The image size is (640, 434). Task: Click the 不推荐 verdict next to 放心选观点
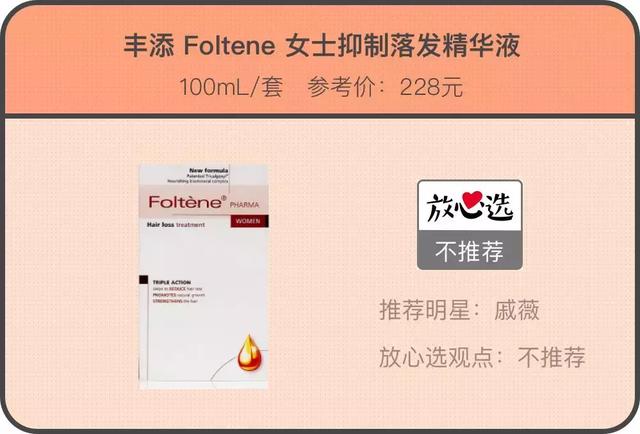551,357
